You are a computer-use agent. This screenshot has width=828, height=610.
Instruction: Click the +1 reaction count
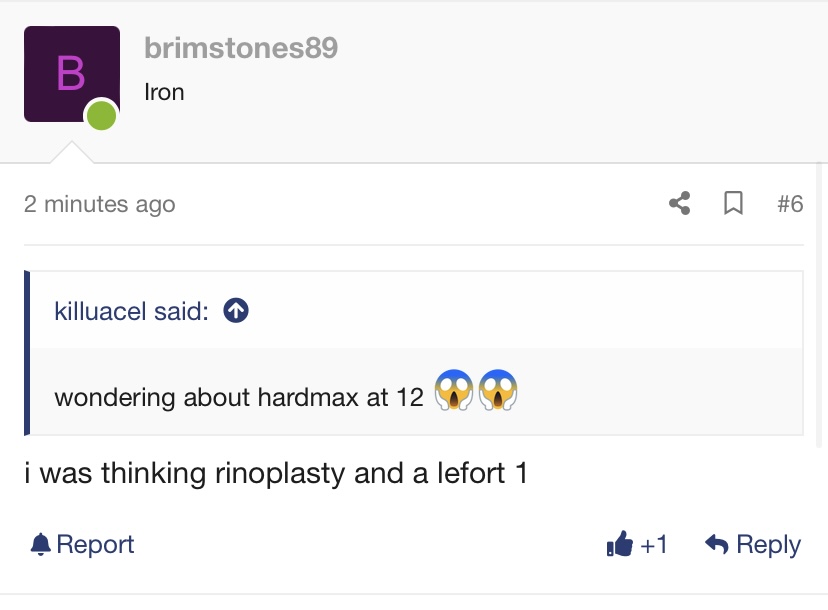click(x=654, y=545)
